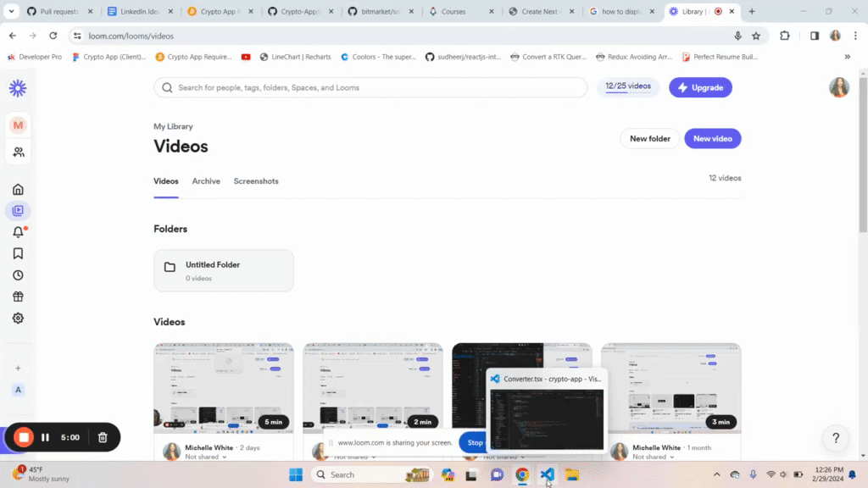Image resolution: width=868 pixels, height=488 pixels.
Task: Stop sharing www.loom.com screen
Action: pos(474,441)
